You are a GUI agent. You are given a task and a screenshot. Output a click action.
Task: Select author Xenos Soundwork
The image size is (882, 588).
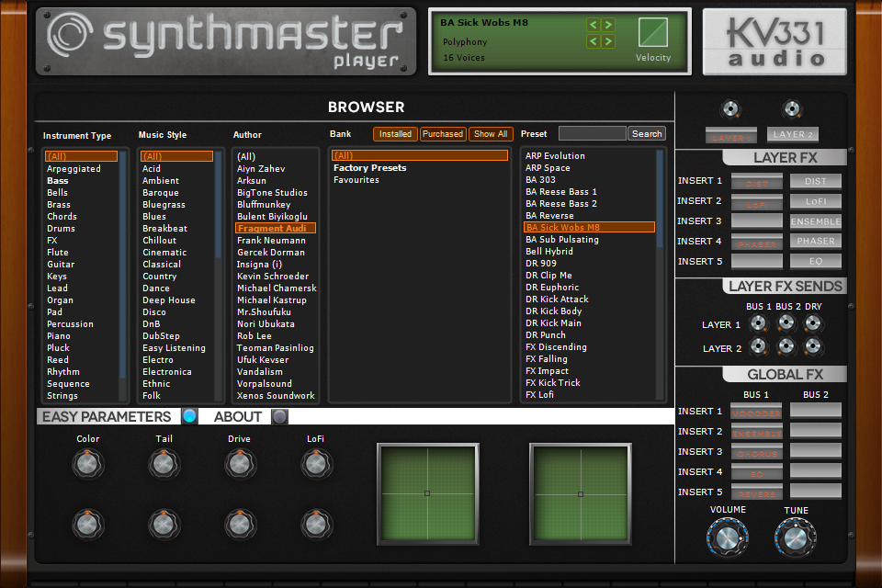(x=276, y=396)
